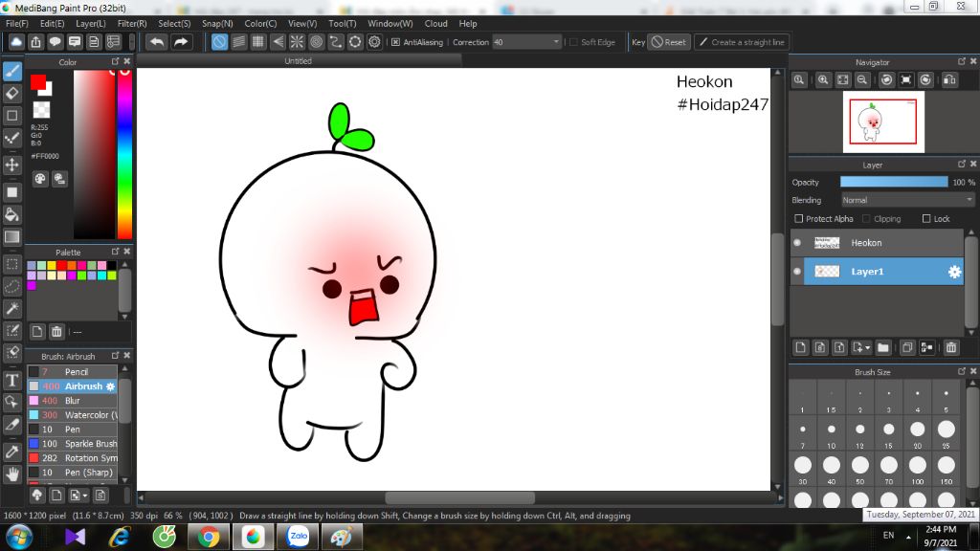Viewport: 980px width, 551px height.
Task: Open the Select menu
Action: pyautogui.click(x=174, y=24)
